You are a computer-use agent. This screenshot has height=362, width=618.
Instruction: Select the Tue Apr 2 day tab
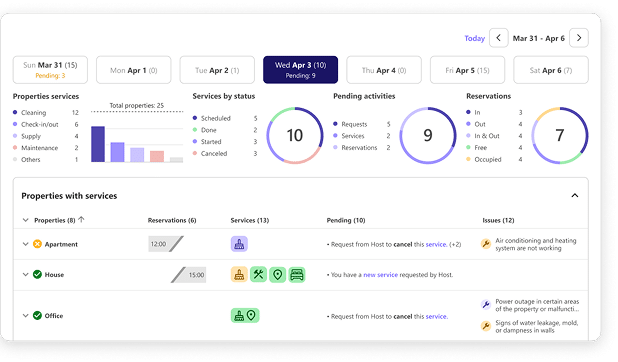pos(217,70)
